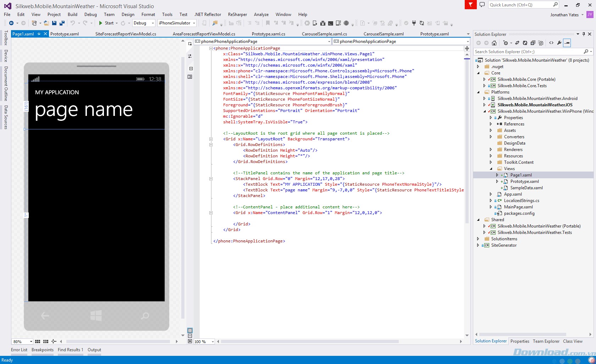Open the Find Results 1 panel
This screenshot has width=596, height=364.
point(70,350)
